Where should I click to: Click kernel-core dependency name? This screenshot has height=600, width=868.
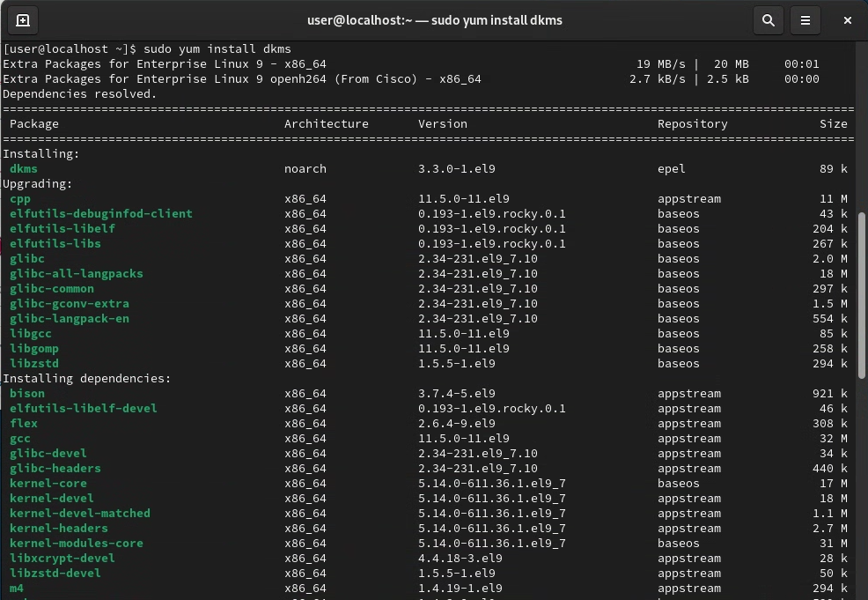coord(48,483)
